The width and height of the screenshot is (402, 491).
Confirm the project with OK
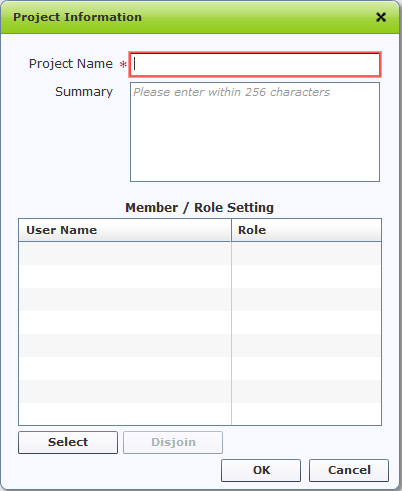[x=261, y=470]
